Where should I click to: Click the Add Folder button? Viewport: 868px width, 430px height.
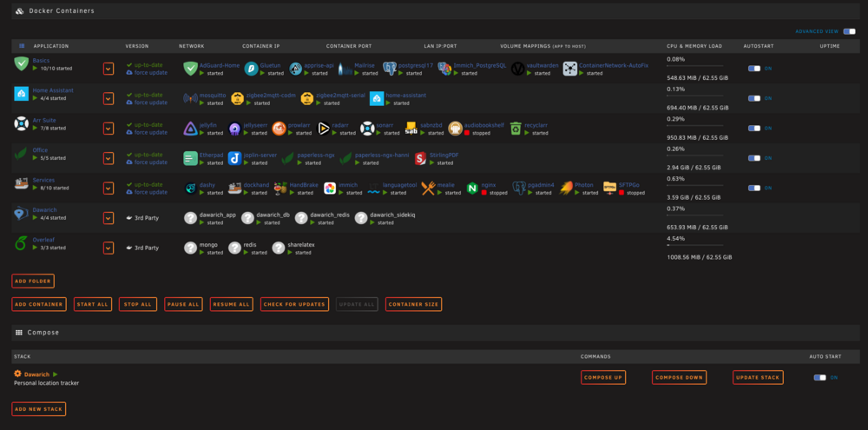coord(33,281)
